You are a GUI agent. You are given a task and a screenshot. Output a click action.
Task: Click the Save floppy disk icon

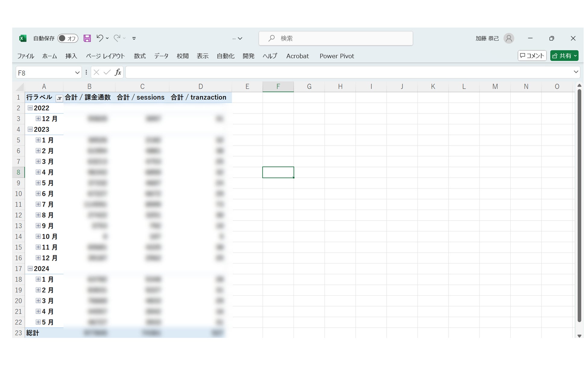coord(87,38)
